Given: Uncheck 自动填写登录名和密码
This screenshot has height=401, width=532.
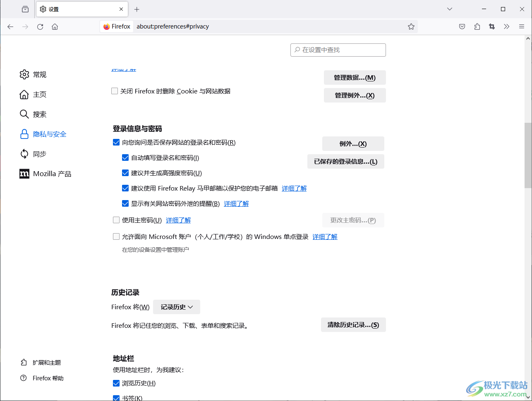Looking at the screenshot, I should pyautogui.click(x=125, y=158).
